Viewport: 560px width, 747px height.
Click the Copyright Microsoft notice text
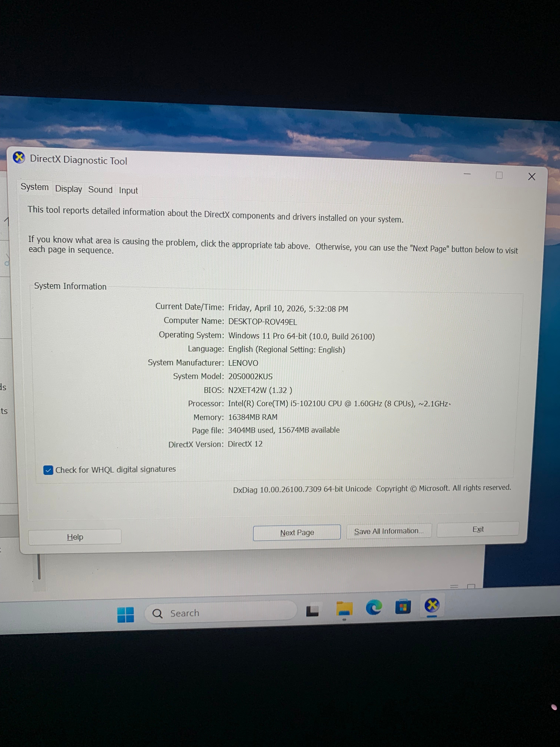click(x=444, y=488)
